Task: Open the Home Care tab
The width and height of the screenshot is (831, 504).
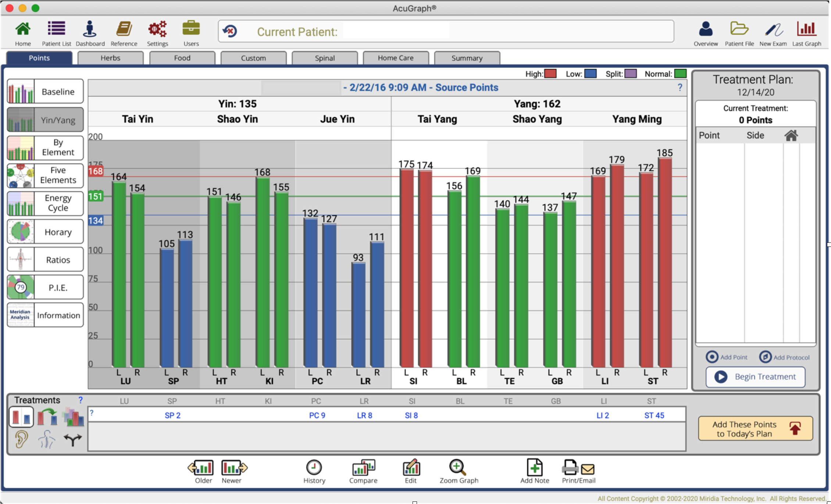Action: (x=396, y=58)
